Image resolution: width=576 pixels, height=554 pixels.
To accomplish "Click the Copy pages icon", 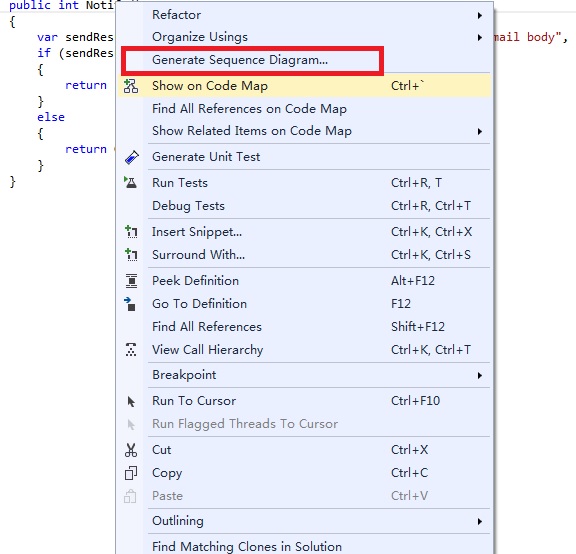I will [x=131, y=473].
